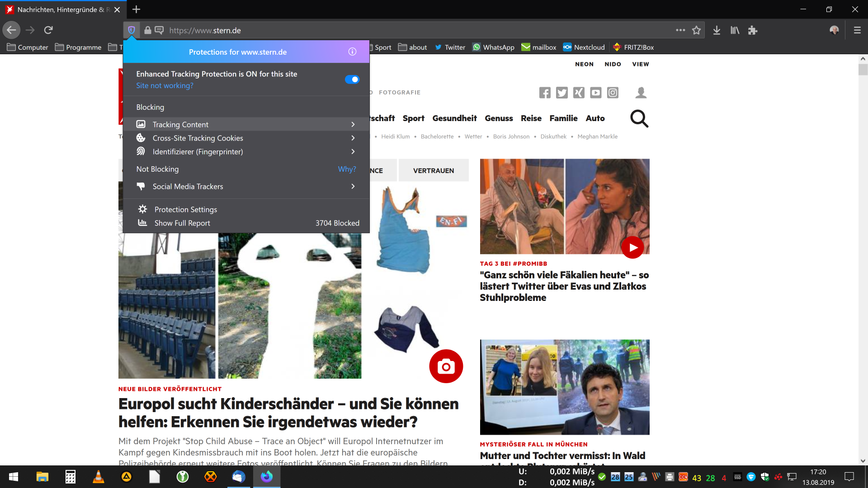868x488 pixels.
Task: Click the stern.de search magnifier icon
Action: pos(639,119)
